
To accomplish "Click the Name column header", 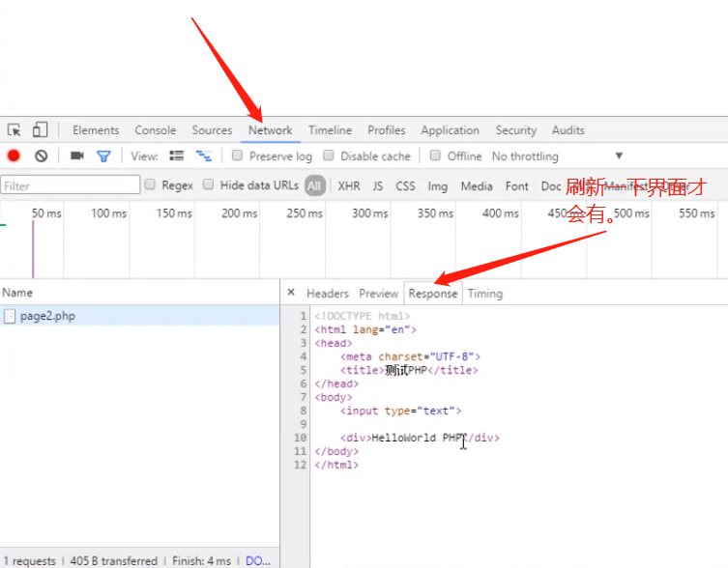I will [17, 293].
